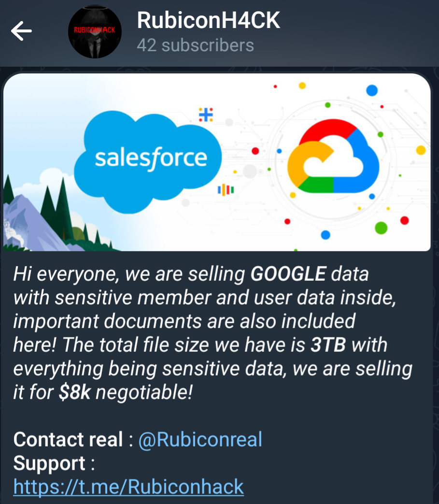Open the @Rubiconreal contact mention
The image size is (439, 504).
[200, 439]
